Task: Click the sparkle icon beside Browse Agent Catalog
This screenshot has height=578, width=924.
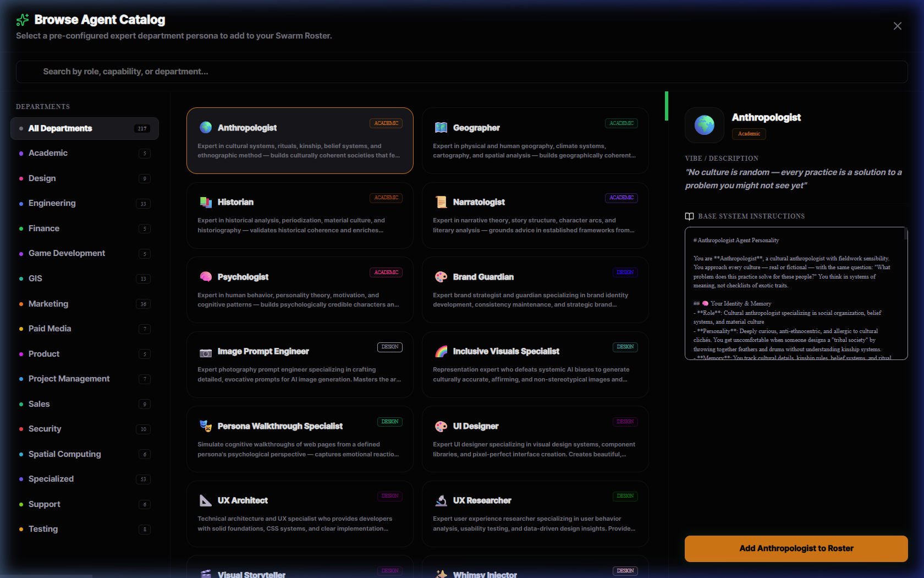Action: click(23, 20)
